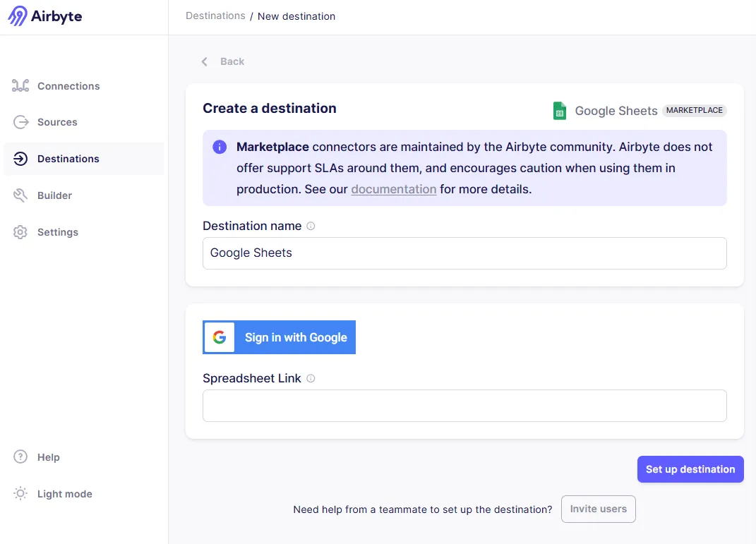Click the Sources sidebar icon
Screen dimensions: 756x544
[x=20, y=122]
